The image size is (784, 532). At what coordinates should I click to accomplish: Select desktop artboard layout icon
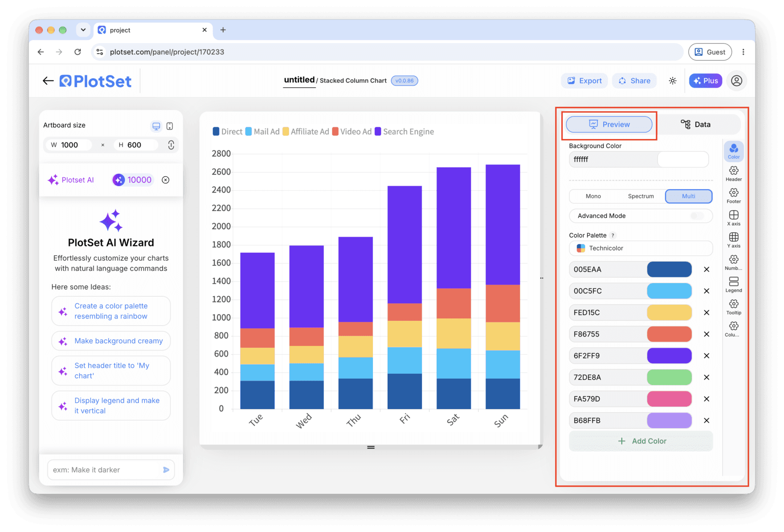[156, 126]
